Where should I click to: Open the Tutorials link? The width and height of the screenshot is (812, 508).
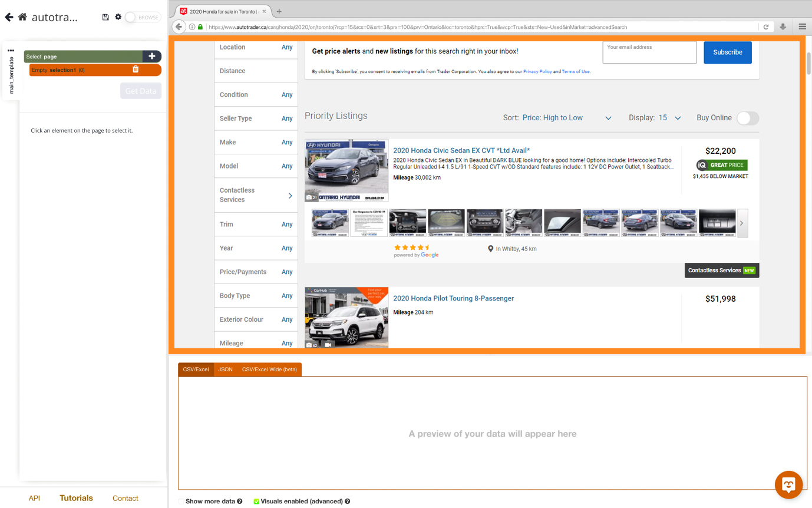[76, 498]
